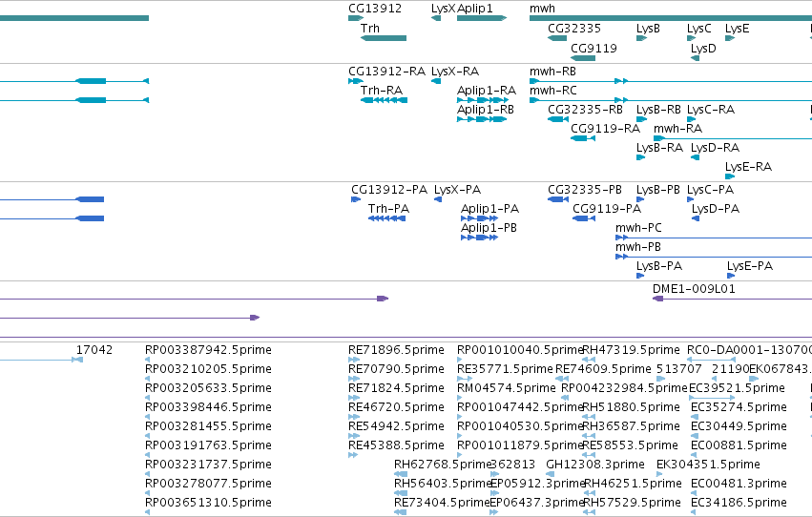Select the LysD-PA protein label
The height and width of the screenshot is (517, 812).
click(x=716, y=209)
